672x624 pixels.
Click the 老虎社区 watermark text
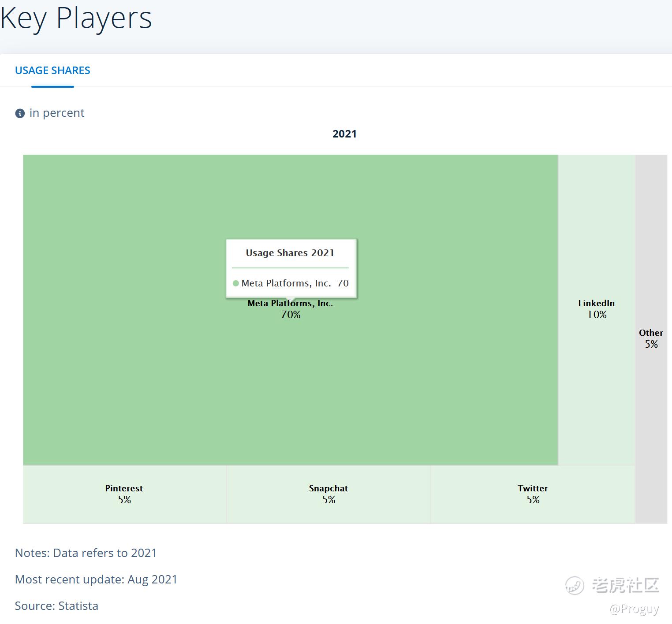[x=625, y=585]
